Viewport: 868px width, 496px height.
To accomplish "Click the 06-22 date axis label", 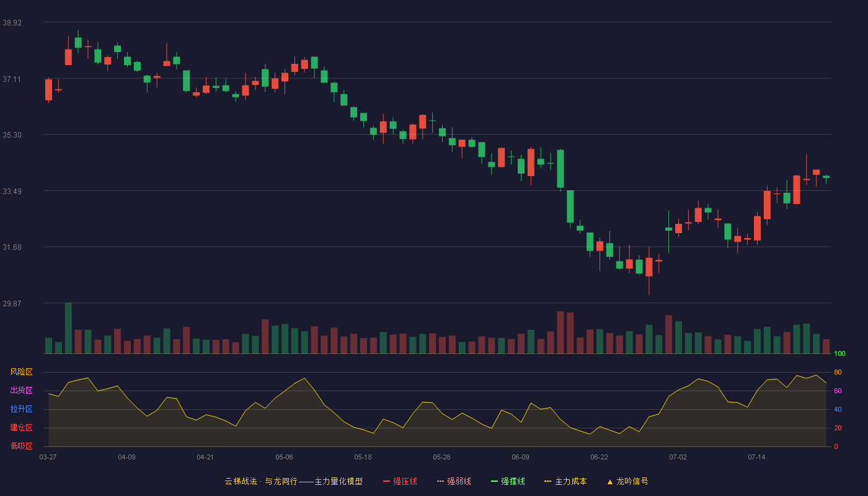I will click(x=599, y=457).
